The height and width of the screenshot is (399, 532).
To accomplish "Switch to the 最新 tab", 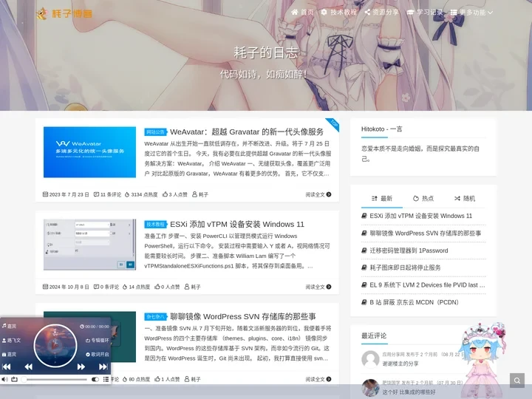I will (382, 199).
